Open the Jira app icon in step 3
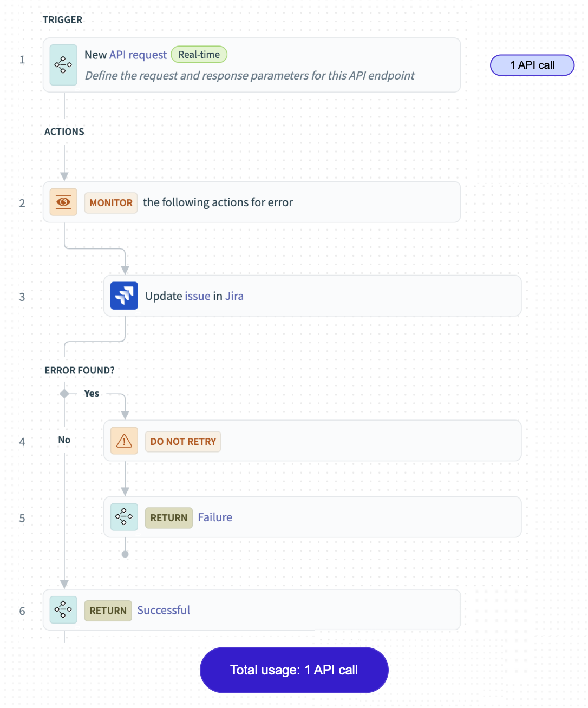 [x=124, y=296]
